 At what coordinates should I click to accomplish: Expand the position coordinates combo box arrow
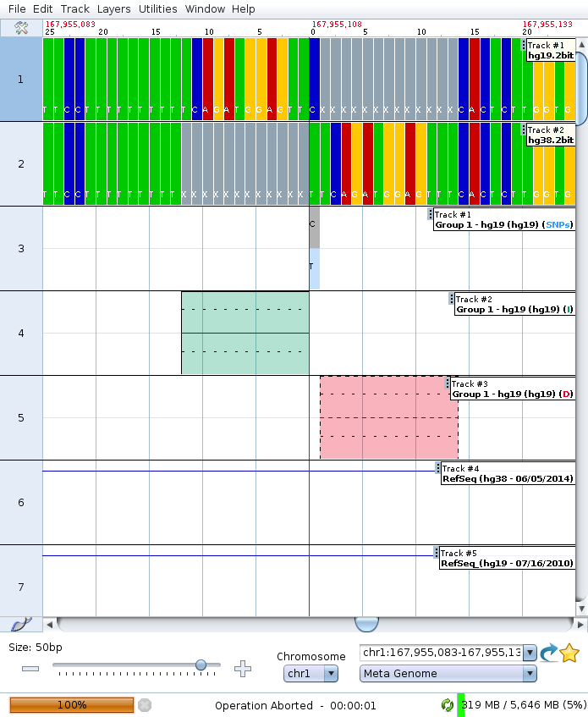530,653
